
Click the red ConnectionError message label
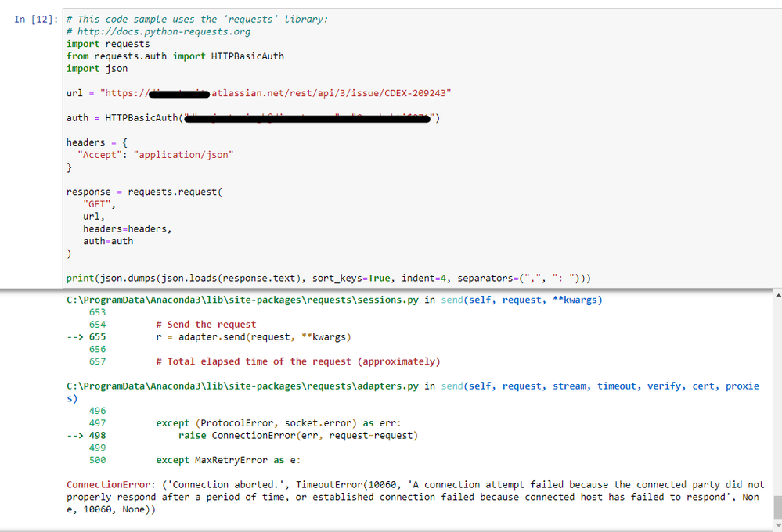(108, 484)
